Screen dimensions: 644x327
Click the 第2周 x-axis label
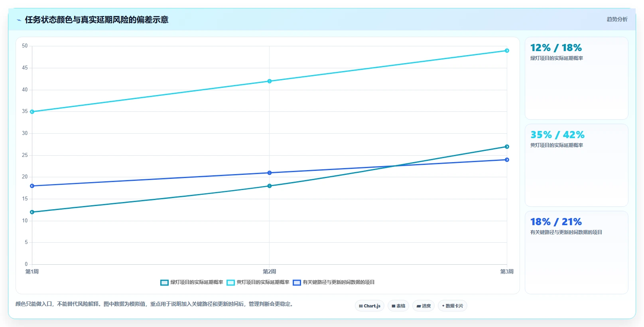click(x=270, y=272)
